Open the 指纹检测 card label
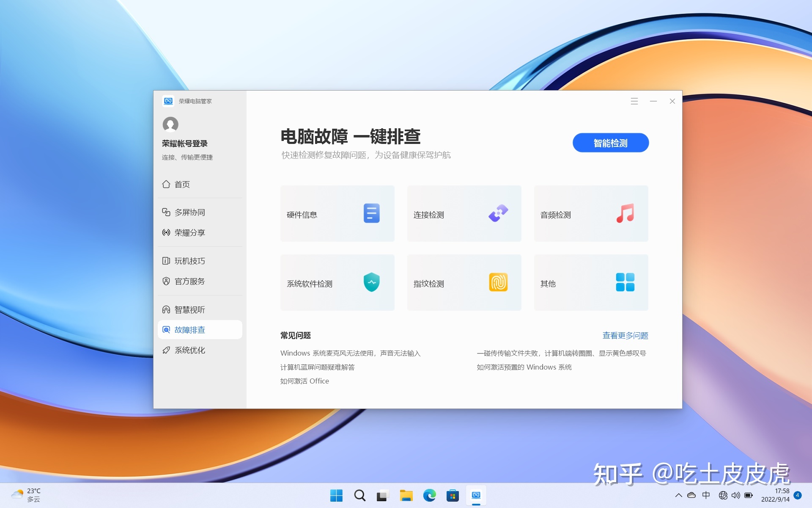The width and height of the screenshot is (812, 508). click(429, 284)
